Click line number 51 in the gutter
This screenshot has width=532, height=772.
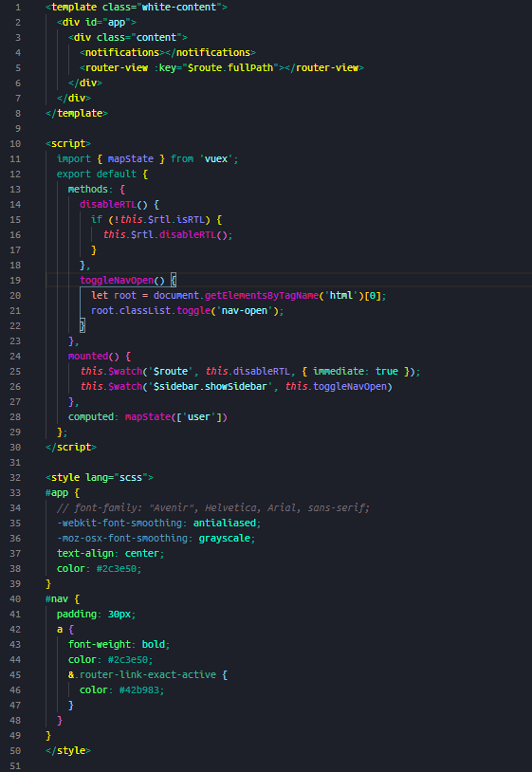(x=15, y=766)
